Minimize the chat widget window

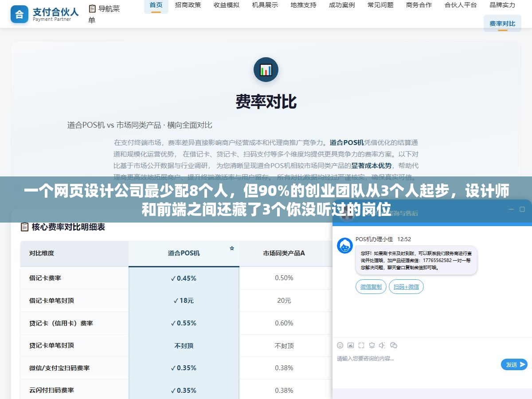511,209
